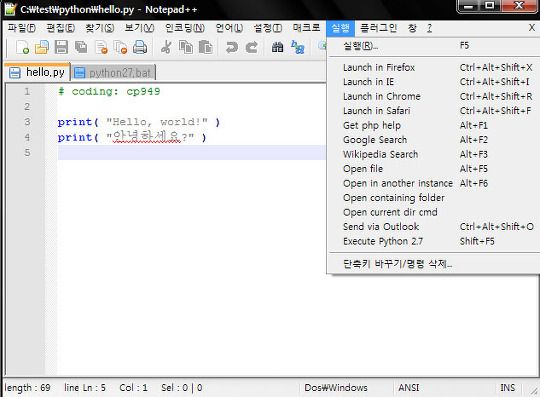Click the Save floppy disk icon
The width and height of the screenshot is (540, 397).
click(61, 47)
